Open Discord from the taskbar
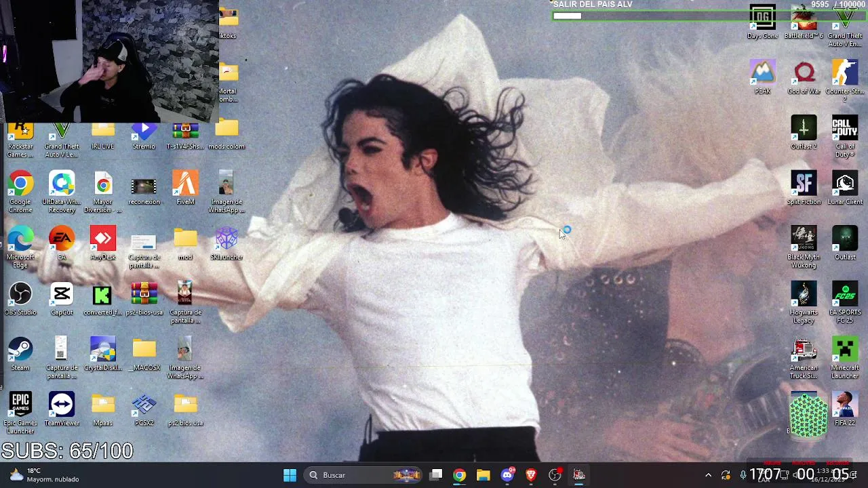The height and width of the screenshot is (488, 868). click(507, 475)
